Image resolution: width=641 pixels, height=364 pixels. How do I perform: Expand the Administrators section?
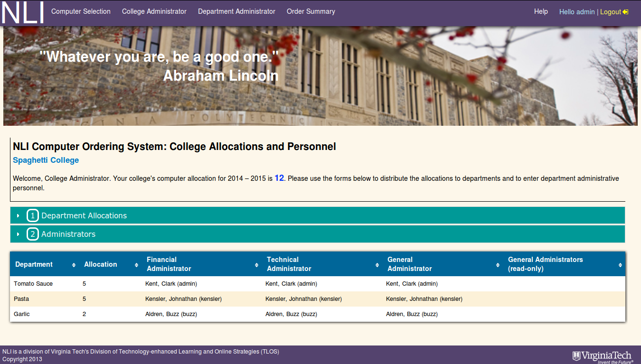click(x=68, y=234)
